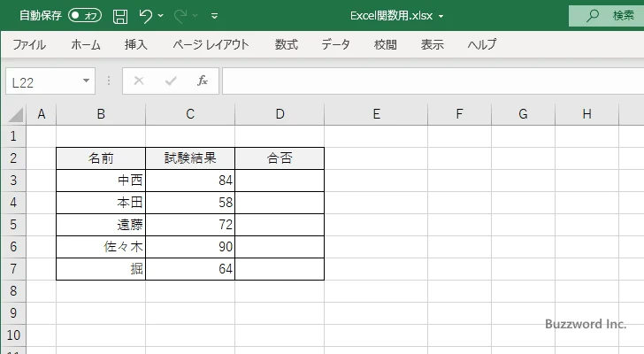Switch to the ページ レイアウト tab
644x354 pixels.
click(x=211, y=44)
